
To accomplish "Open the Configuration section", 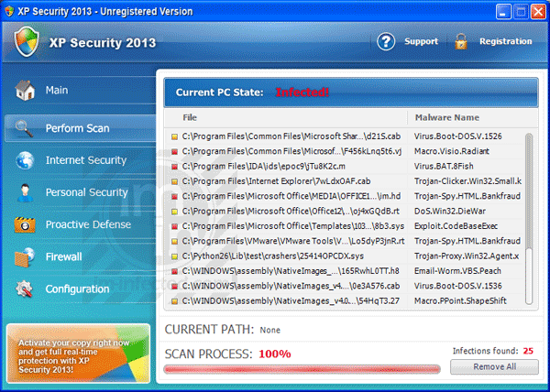I will click(80, 289).
